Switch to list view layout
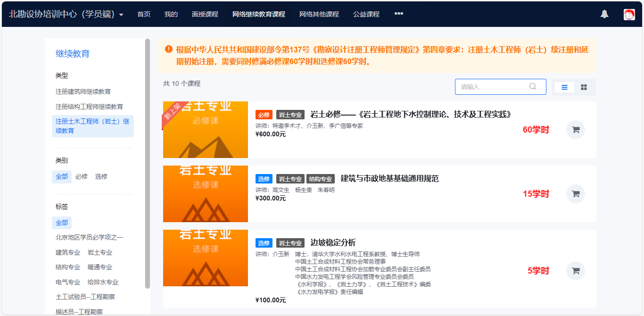This screenshot has width=644, height=316. (x=564, y=87)
